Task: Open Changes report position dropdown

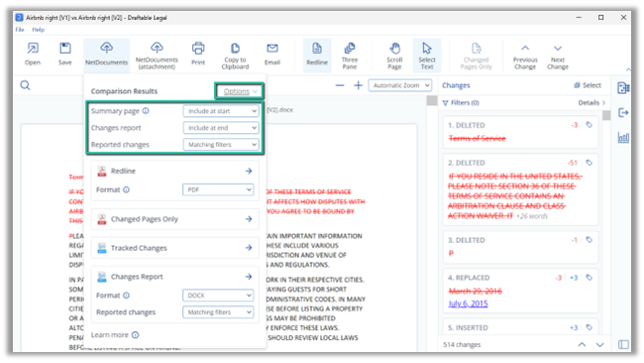Action: tap(221, 128)
